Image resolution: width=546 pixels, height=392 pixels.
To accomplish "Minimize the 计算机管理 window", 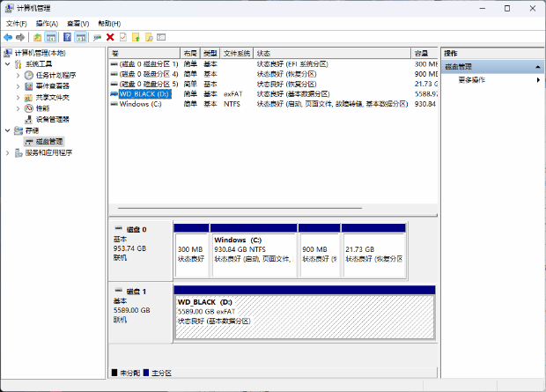I will coord(483,8).
